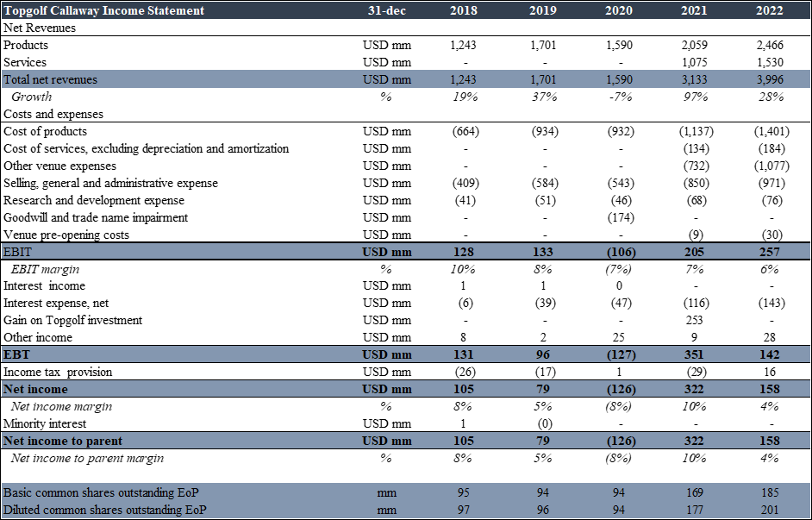The image size is (812, 520).
Task: Select the 'Other venue expenses' label
Action: pyautogui.click(x=59, y=166)
